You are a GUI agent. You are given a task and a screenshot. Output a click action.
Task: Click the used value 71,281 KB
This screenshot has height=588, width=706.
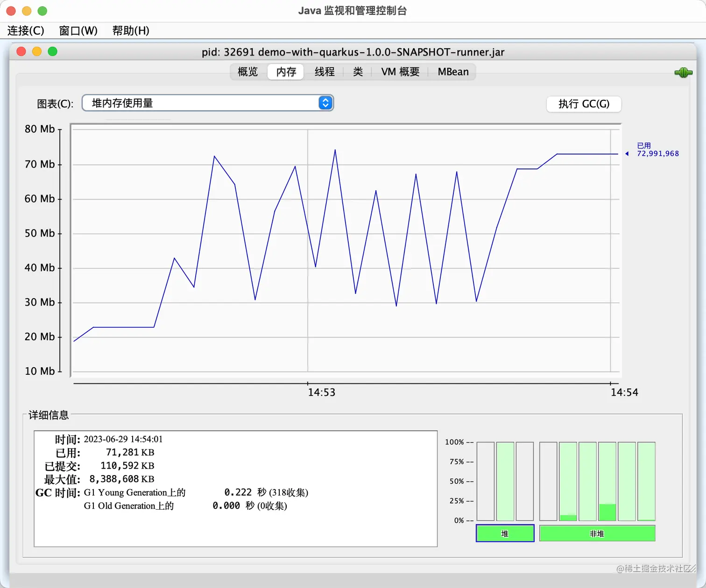point(130,452)
